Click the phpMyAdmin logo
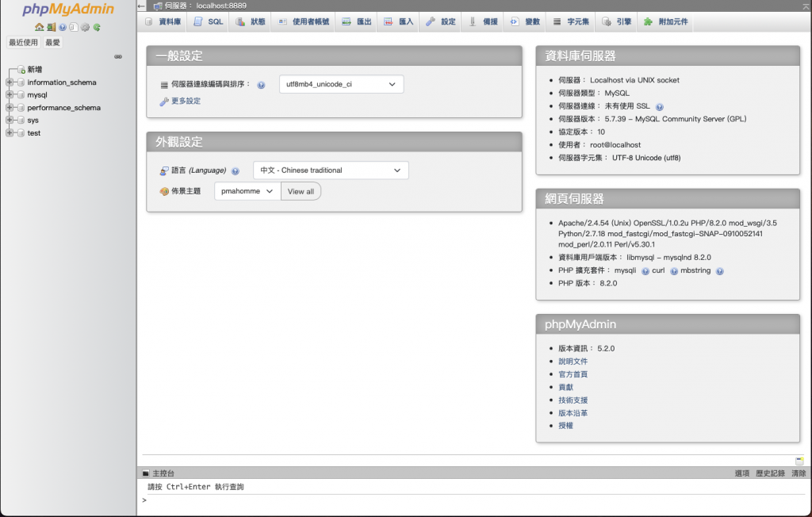Viewport: 812px width, 517px height. click(x=68, y=10)
